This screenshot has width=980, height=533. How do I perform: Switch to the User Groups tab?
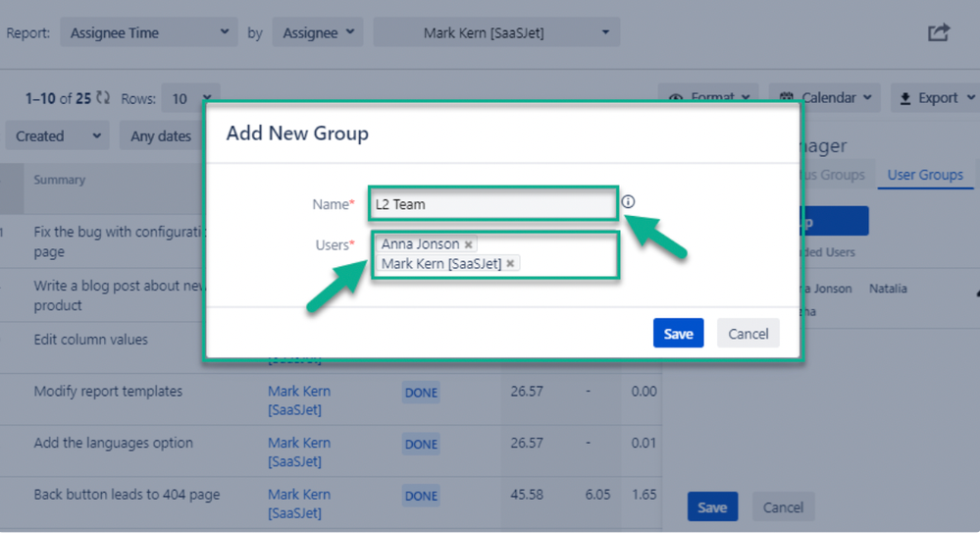925,175
